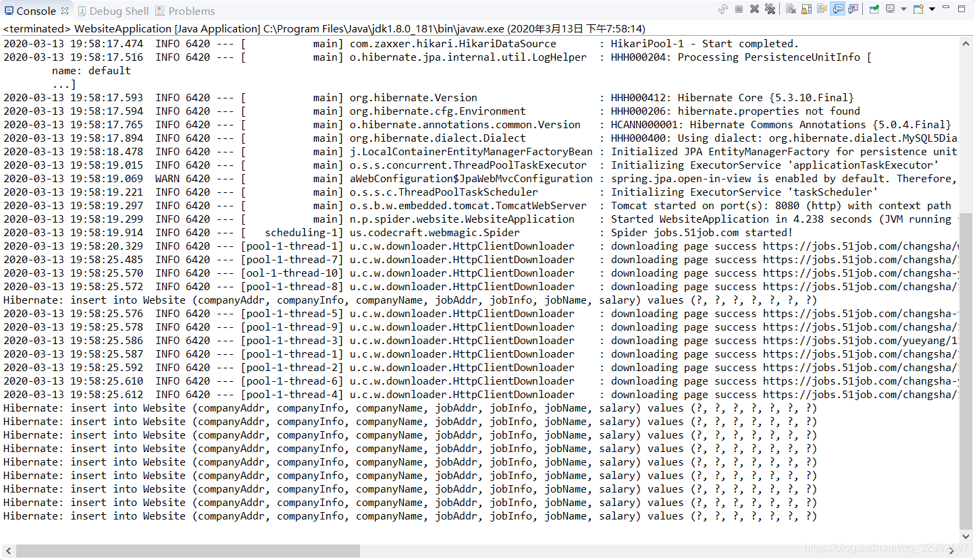This screenshot has width=975, height=560.
Task: Minimize the Console view panel
Action: tap(946, 7)
